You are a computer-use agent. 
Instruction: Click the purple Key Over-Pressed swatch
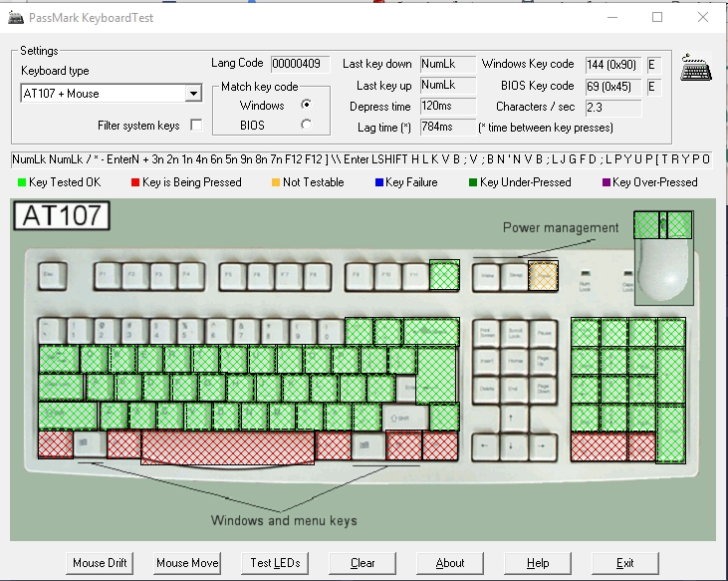(x=606, y=182)
